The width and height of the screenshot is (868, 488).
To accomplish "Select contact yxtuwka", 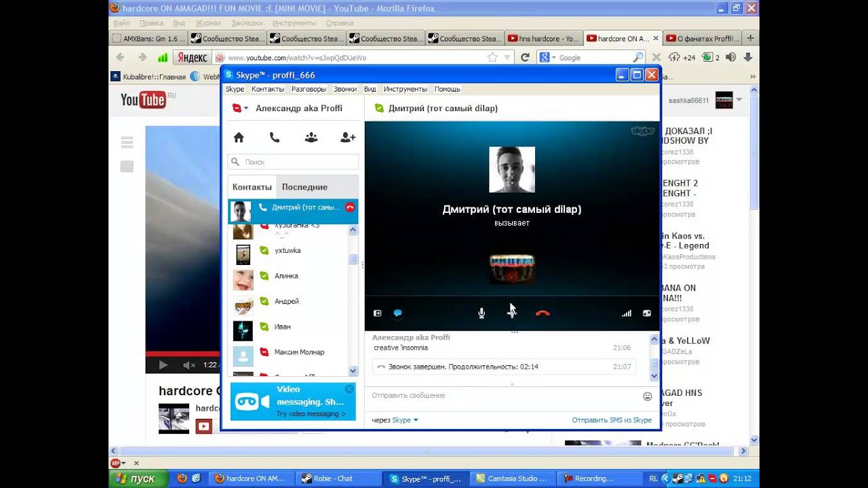I will (x=288, y=251).
